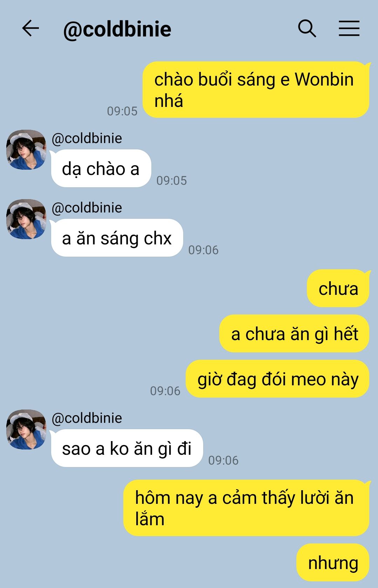
Task: Tap avatar beside 'sao a ko ăn gì đi'
Action: coord(26,430)
